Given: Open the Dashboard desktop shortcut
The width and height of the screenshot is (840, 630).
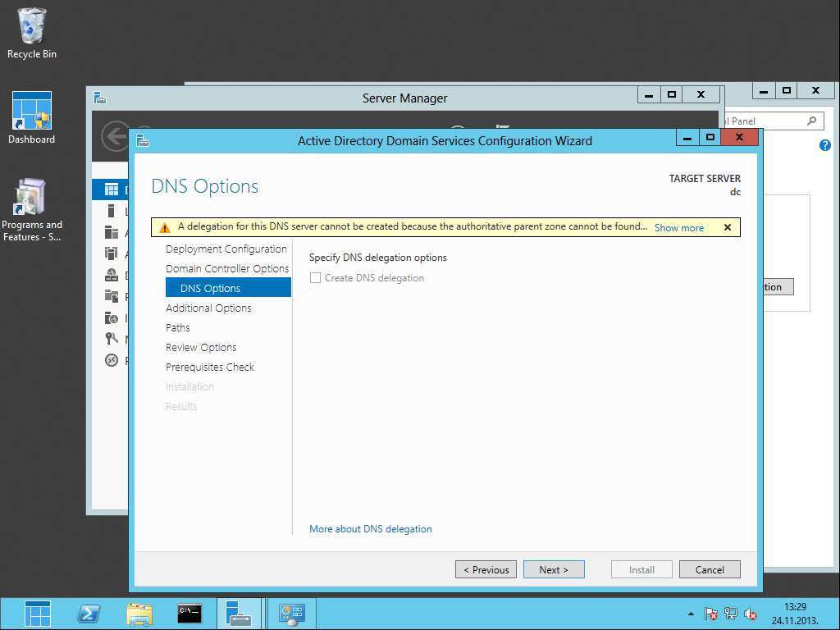Looking at the screenshot, I should coord(32,118).
